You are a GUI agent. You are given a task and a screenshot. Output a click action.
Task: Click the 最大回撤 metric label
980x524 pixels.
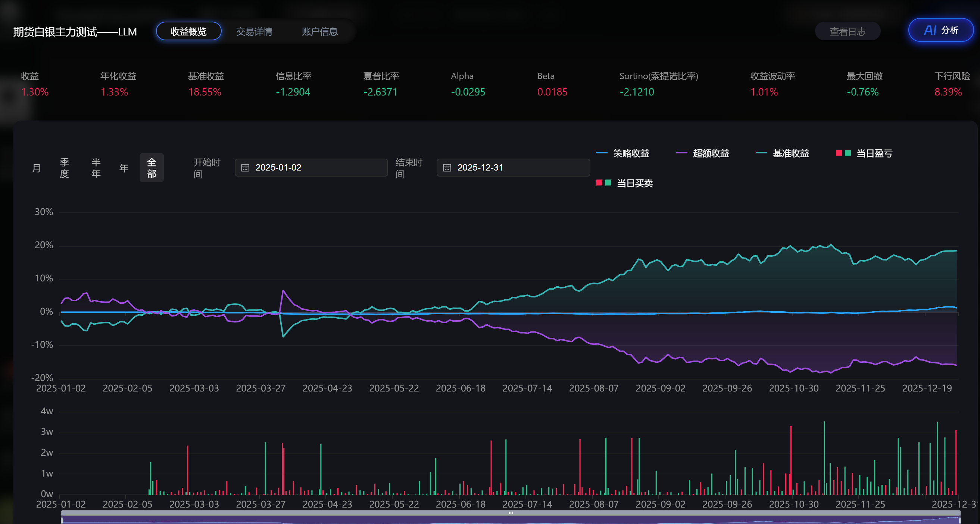pyautogui.click(x=865, y=76)
